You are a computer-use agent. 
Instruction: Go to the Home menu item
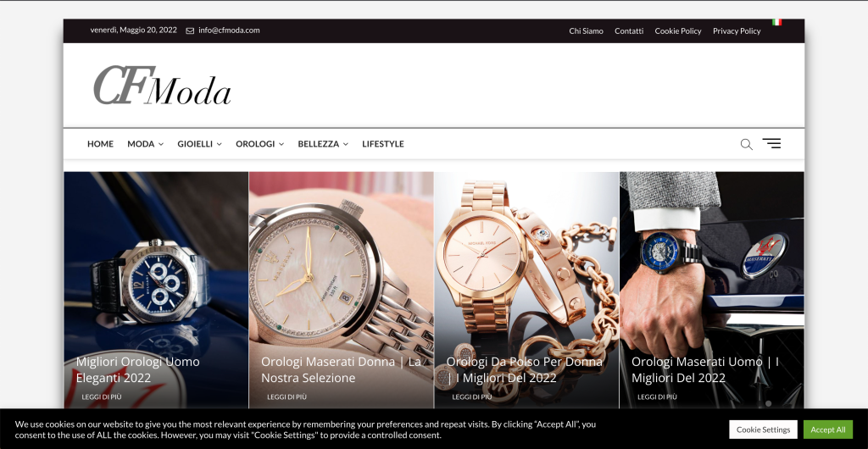click(x=100, y=144)
